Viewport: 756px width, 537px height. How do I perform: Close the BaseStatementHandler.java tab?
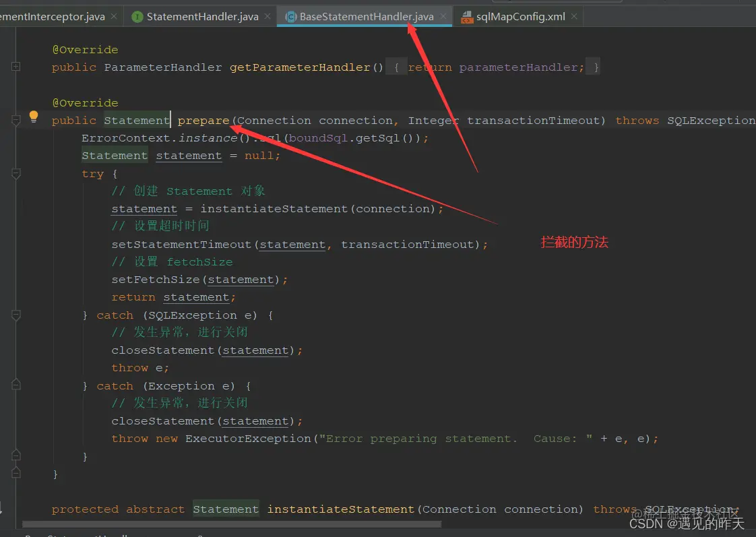(x=443, y=16)
